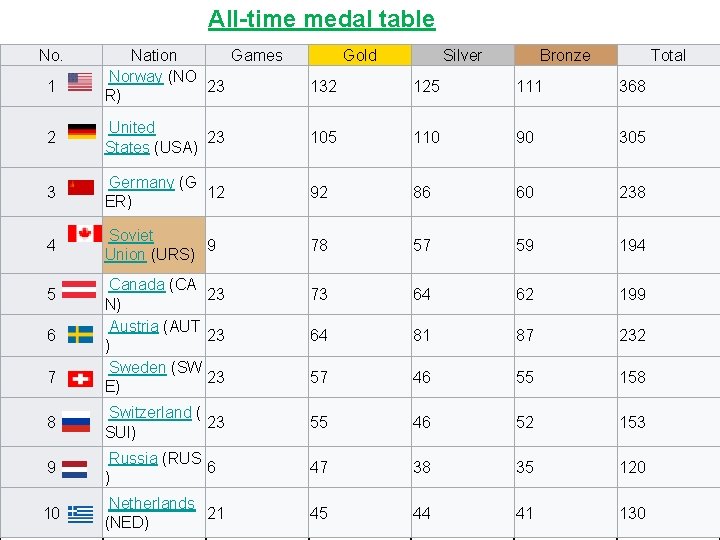720x540 pixels.
Task: Select the Swiss cross flag icon
Action: 79,378
